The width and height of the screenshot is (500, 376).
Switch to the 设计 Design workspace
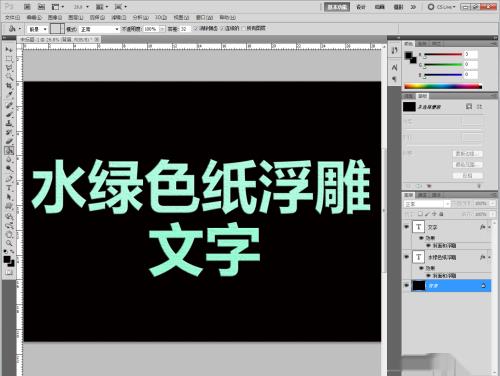click(x=361, y=7)
